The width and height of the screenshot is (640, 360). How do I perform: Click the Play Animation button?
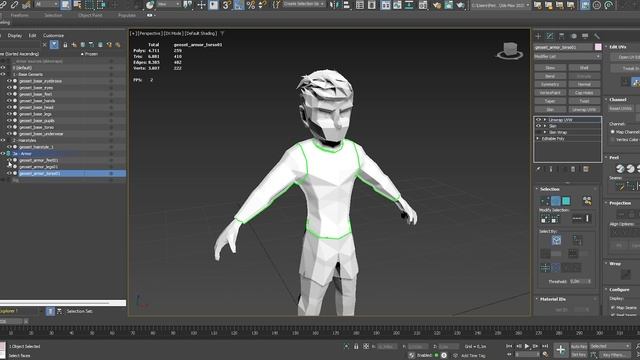[527, 346]
